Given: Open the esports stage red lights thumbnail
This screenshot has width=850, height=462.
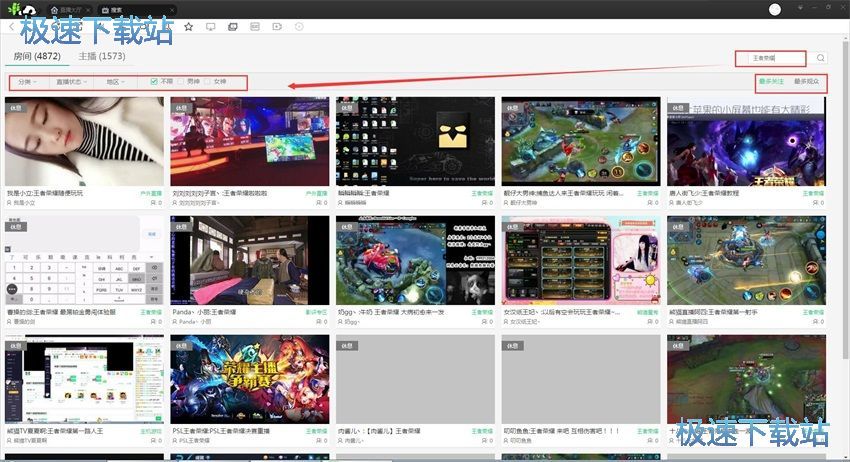Looking at the screenshot, I should click(250, 142).
